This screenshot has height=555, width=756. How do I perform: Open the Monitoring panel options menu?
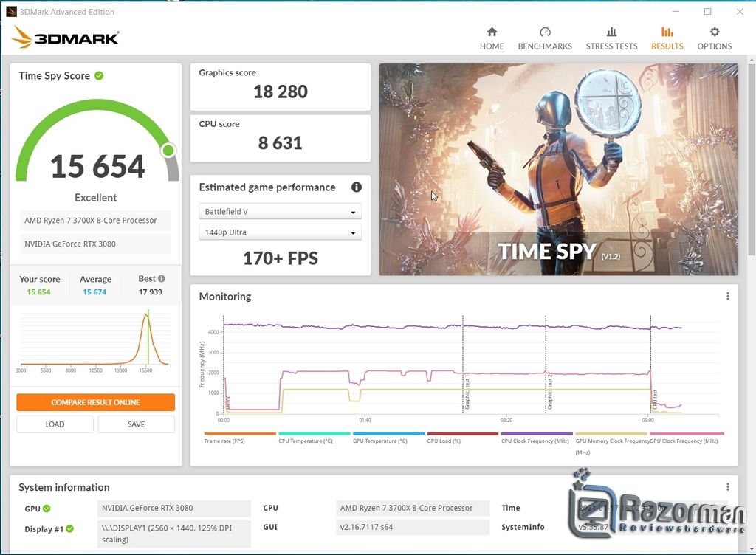point(727,296)
